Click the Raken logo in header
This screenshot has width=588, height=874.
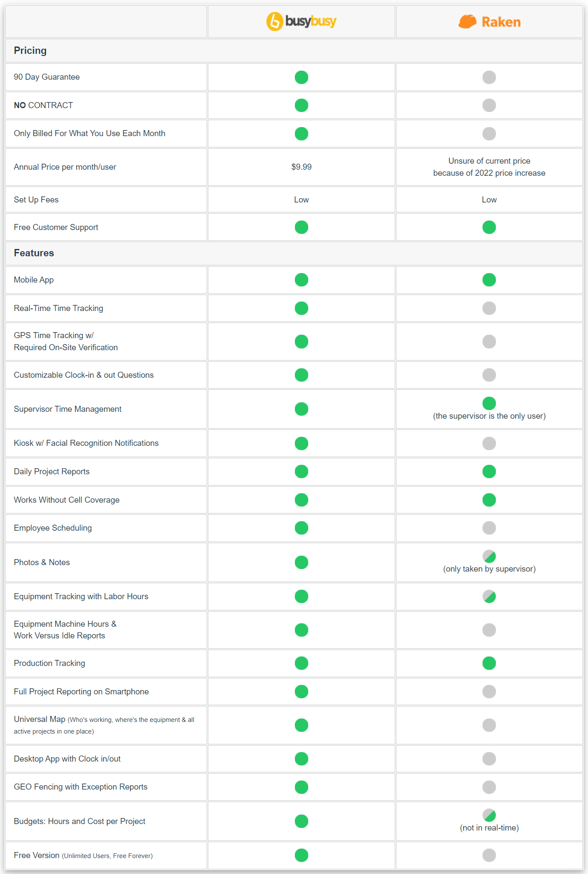[489, 22]
